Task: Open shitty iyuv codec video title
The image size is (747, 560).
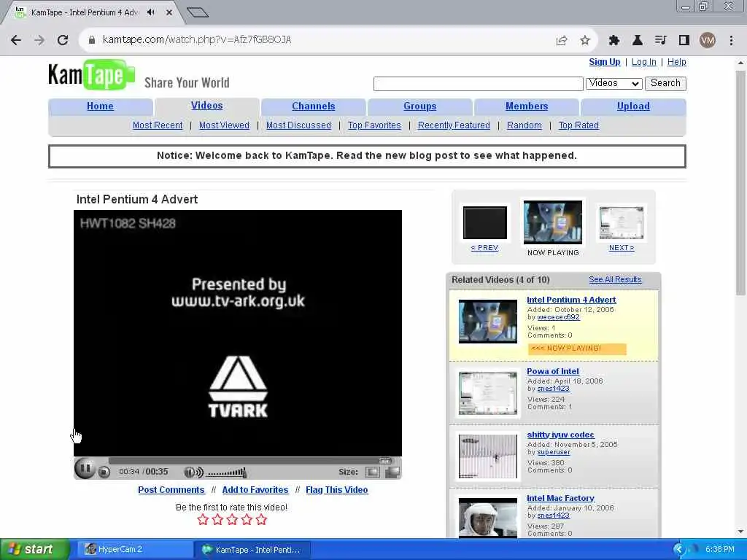Action: [561, 435]
